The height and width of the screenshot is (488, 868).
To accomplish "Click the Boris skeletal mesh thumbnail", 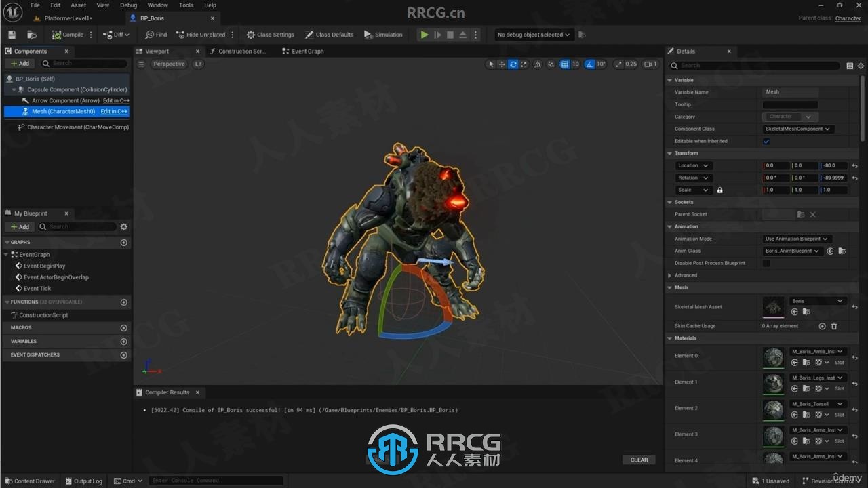I will coord(773,307).
